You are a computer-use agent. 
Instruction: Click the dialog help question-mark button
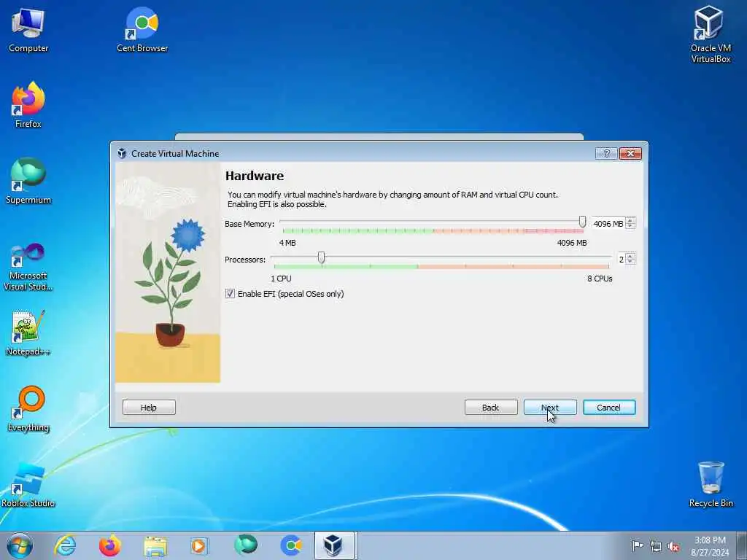coord(606,153)
